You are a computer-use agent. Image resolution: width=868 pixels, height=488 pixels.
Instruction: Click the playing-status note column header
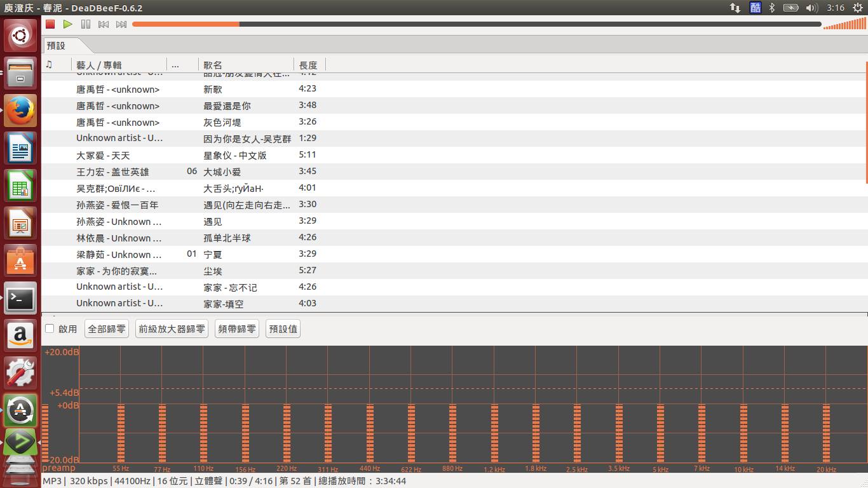click(x=57, y=64)
